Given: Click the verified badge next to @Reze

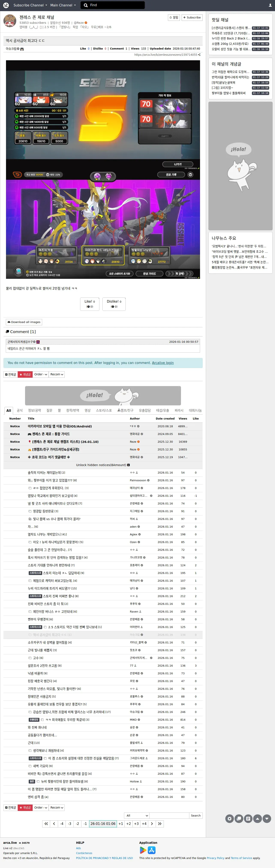Looking at the screenshot, I should (x=86, y=23).
